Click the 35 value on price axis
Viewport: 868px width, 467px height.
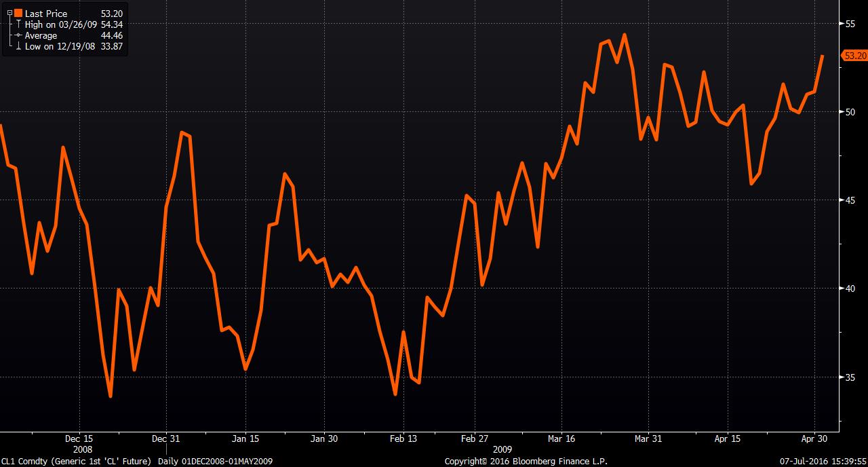[850, 377]
